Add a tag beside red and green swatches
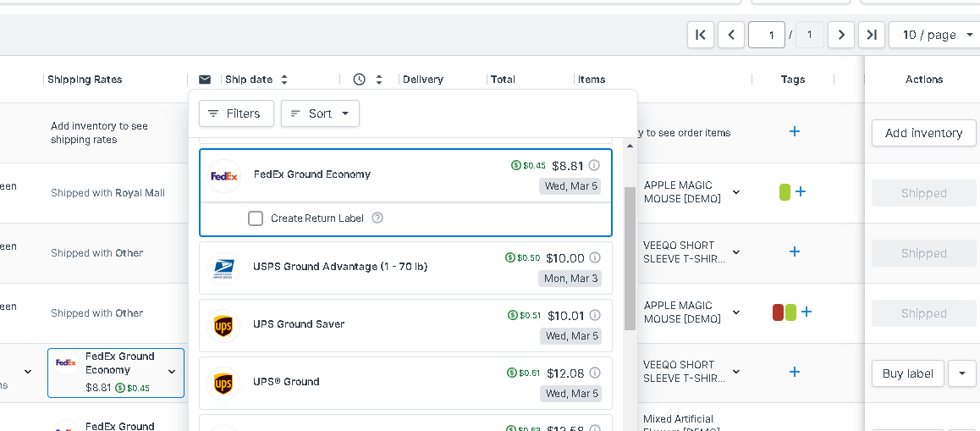Screen dimensions: 980x431 tap(807, 312)
